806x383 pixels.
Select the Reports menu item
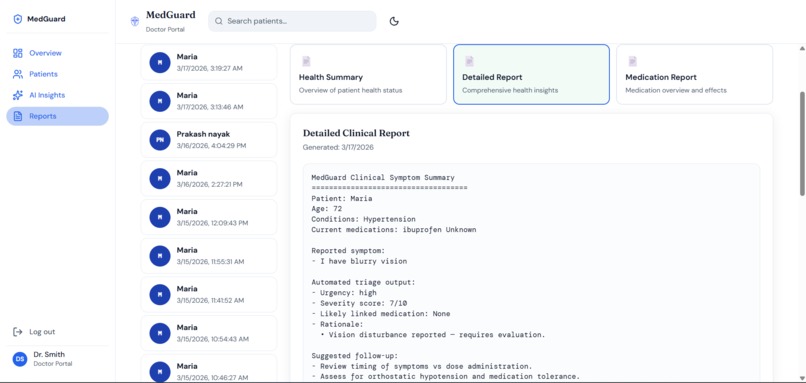click(58, 116)
